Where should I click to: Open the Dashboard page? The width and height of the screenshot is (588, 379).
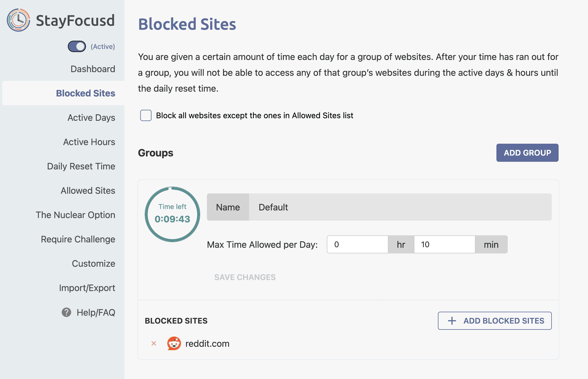93,69
